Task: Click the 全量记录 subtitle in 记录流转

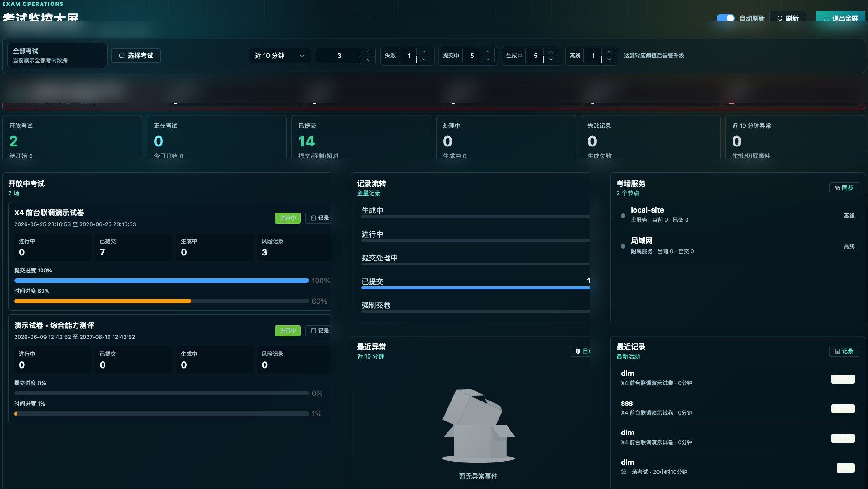Action: pos(369,193)
